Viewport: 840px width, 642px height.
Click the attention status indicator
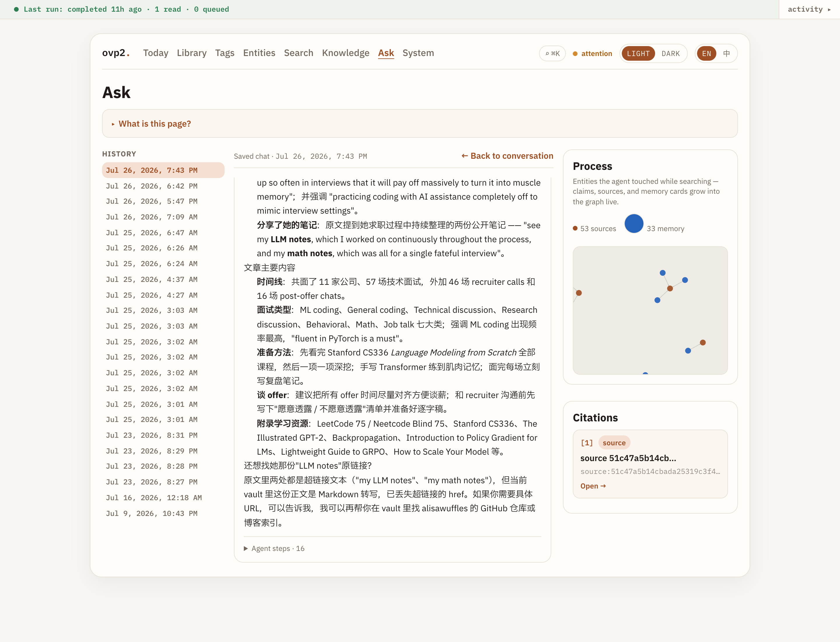click(x=592, y=53)
